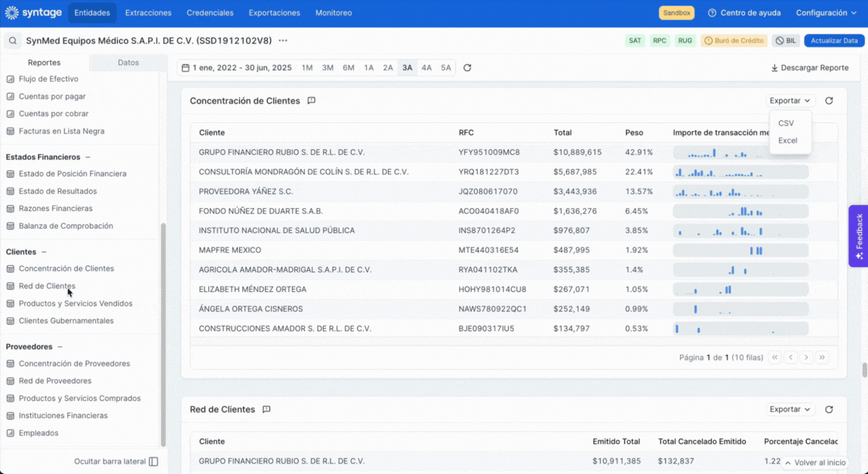Click the sidebar panel icon next to Ocultar barra lateral
The image size is (868, 474).
[x=154, y=461]
